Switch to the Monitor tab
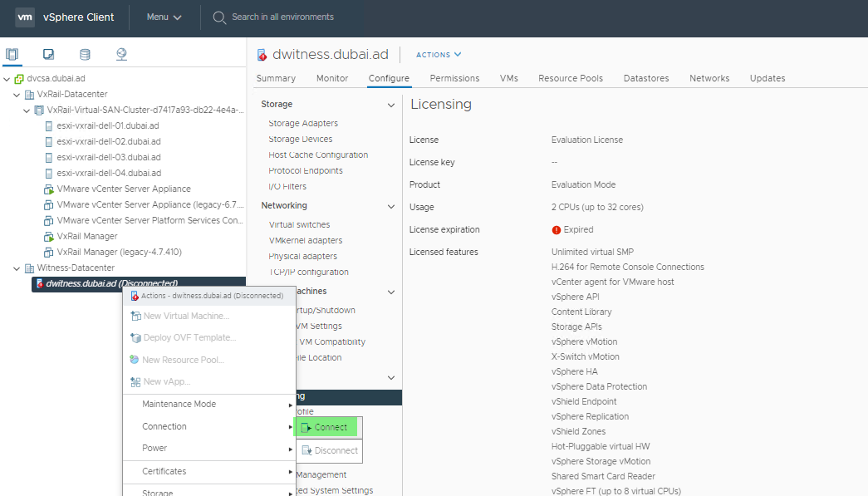Image resolution: width=868 pixels, height=496 pixels. 332,79
